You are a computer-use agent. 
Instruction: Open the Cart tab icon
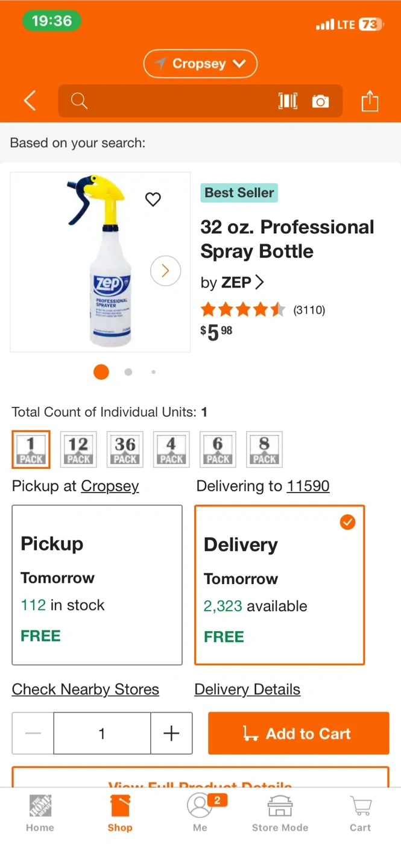tap(360, 813)
